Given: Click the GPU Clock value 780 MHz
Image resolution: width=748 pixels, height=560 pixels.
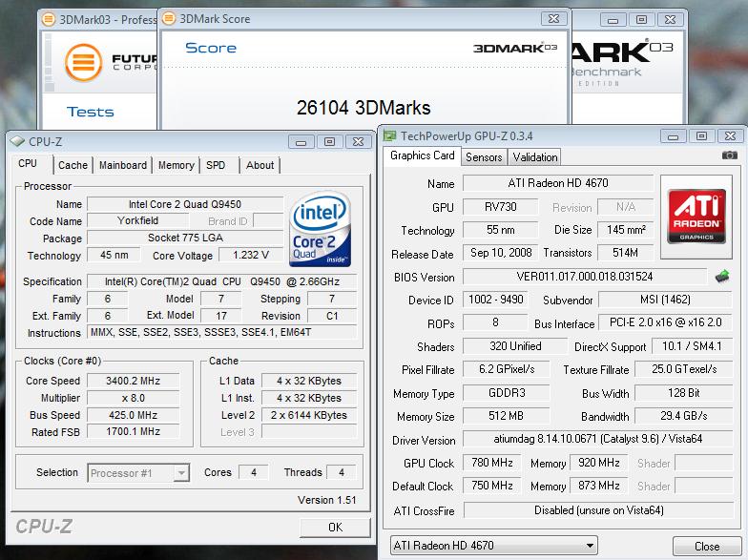Looking at the screenshot, I should click(492, 462).
